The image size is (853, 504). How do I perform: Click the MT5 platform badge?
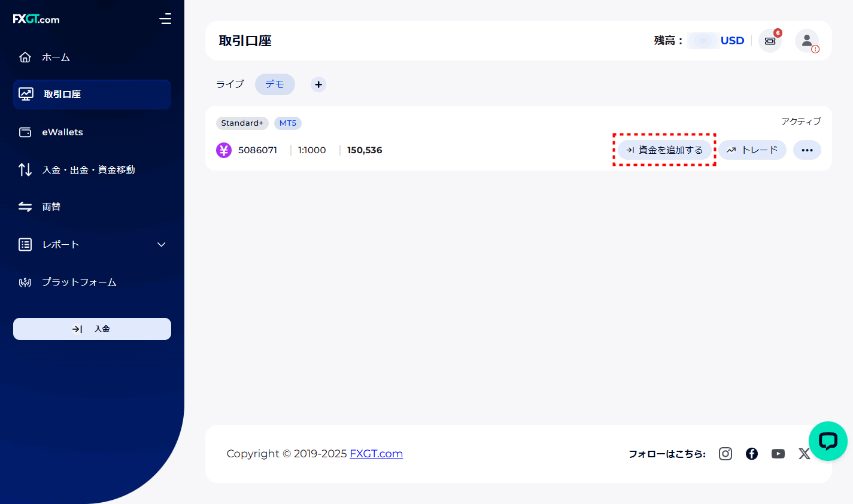[x=288, y=123]
